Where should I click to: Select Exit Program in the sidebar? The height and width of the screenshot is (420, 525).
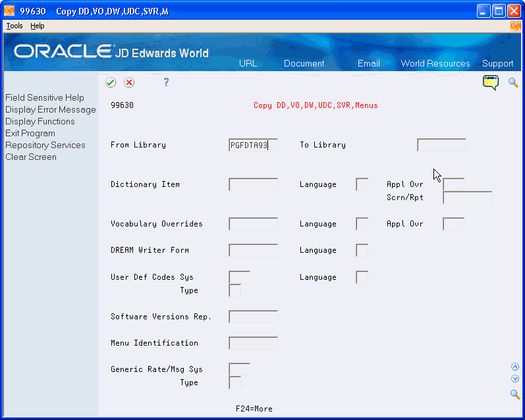pos(30,134)
